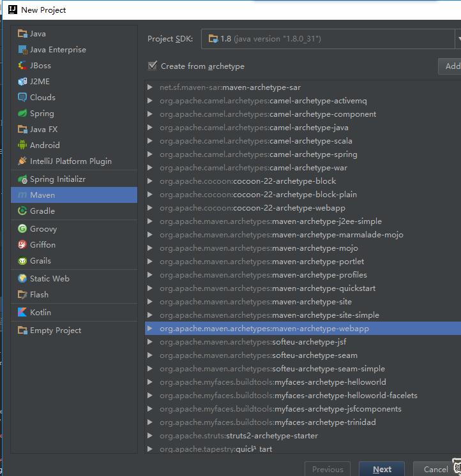The image size is (461, 476).
Task: Select maven-archetype-j2ee-simple row
Action: coord(303,221)
